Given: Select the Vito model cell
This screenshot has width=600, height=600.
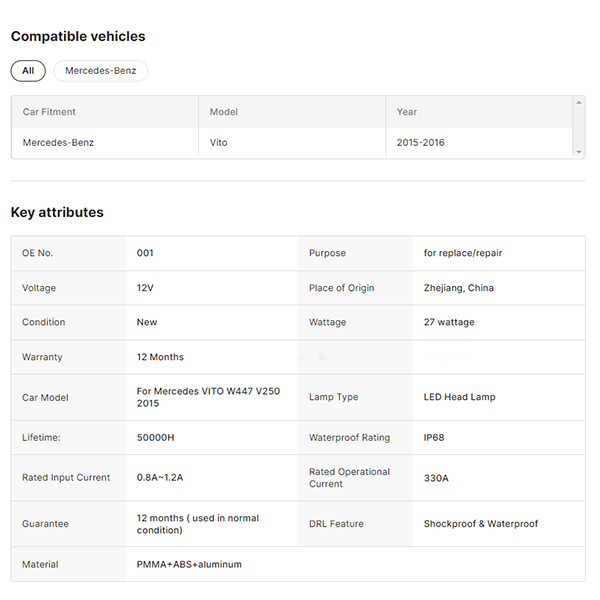Looking at the screenshot, I should 219,142.
